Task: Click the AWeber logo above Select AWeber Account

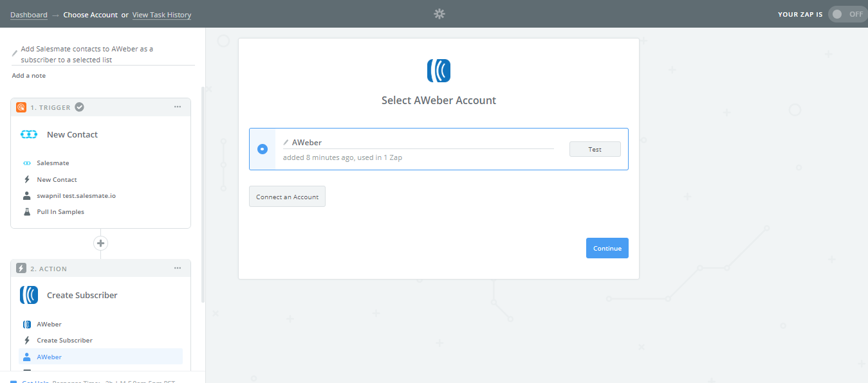Action: tap(439, 71)
